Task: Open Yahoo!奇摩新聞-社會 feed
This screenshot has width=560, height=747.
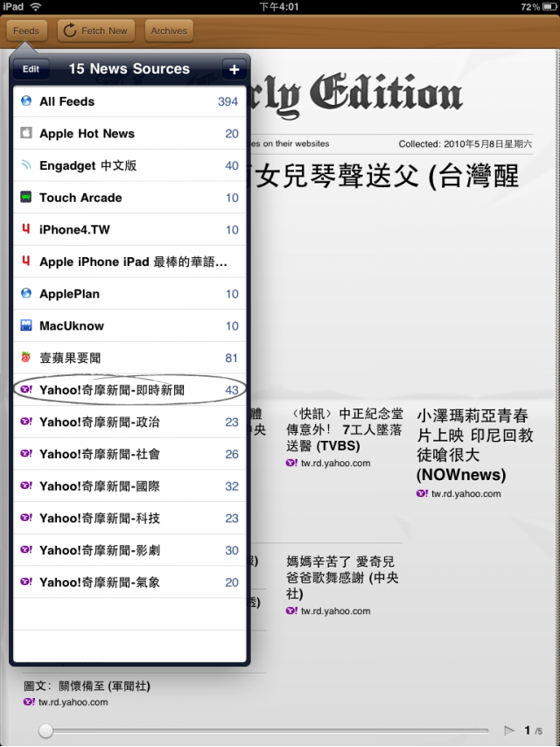Action: click(x=129, y=454)
